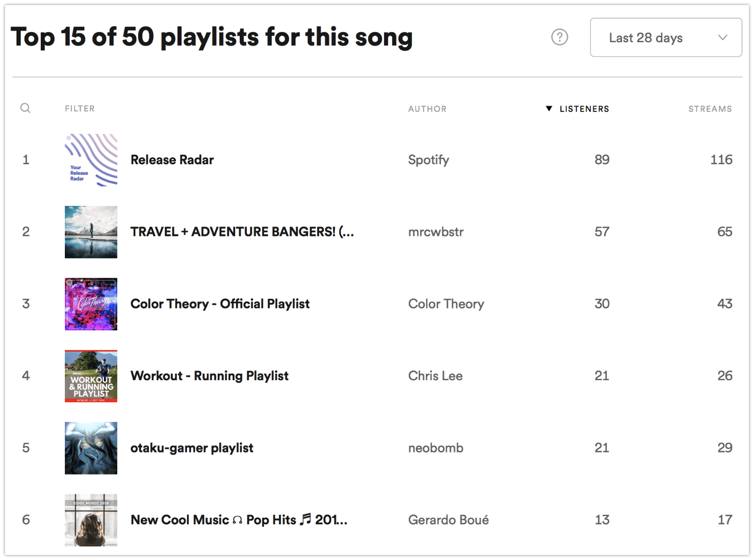Open the help question mark icon
Image resolution: width=754 pixels, height=560 pixels.
point(559,37)
